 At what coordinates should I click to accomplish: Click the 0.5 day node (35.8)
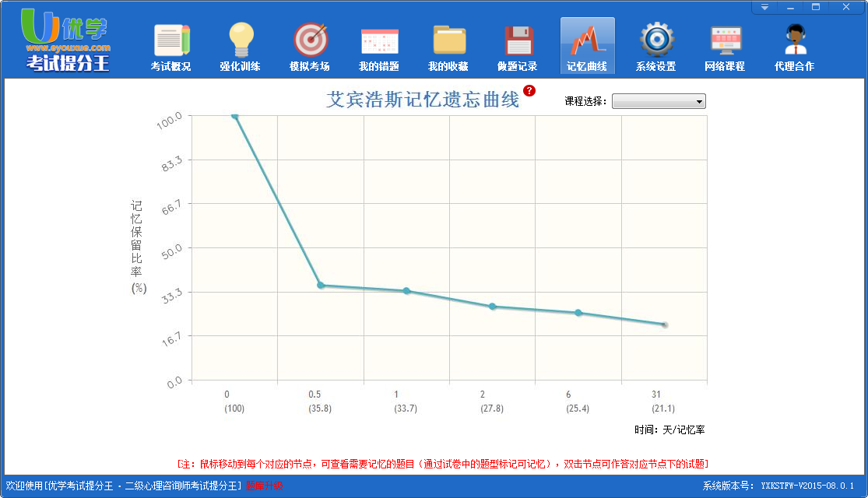tap(321, 285)
